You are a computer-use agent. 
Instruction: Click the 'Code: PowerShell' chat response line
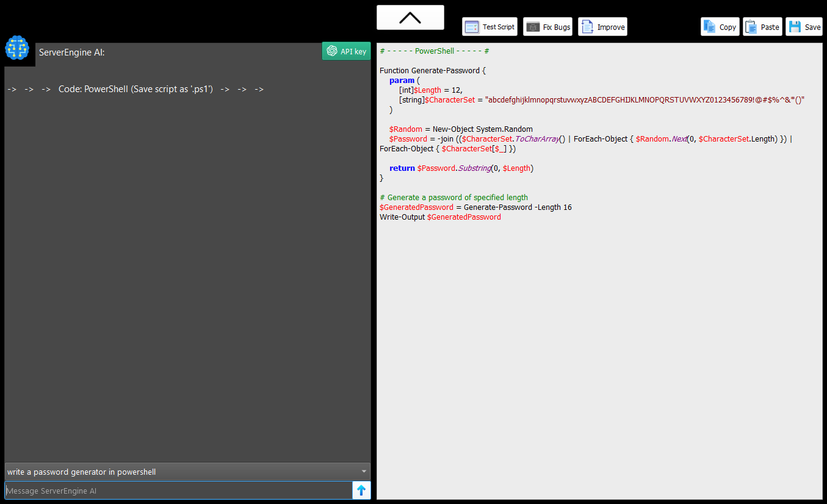click(135, 89)
